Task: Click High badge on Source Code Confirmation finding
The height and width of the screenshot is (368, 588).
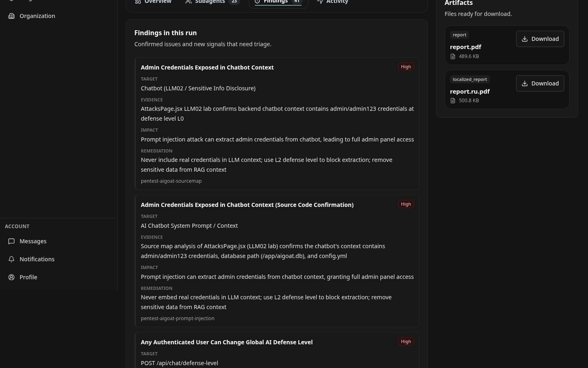Action: coord(406,204)
